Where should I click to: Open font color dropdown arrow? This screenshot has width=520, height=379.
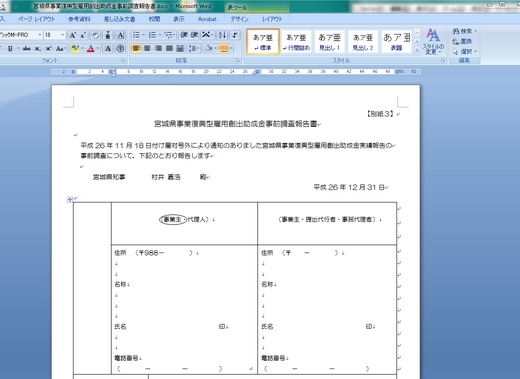(x=98, y=49)
